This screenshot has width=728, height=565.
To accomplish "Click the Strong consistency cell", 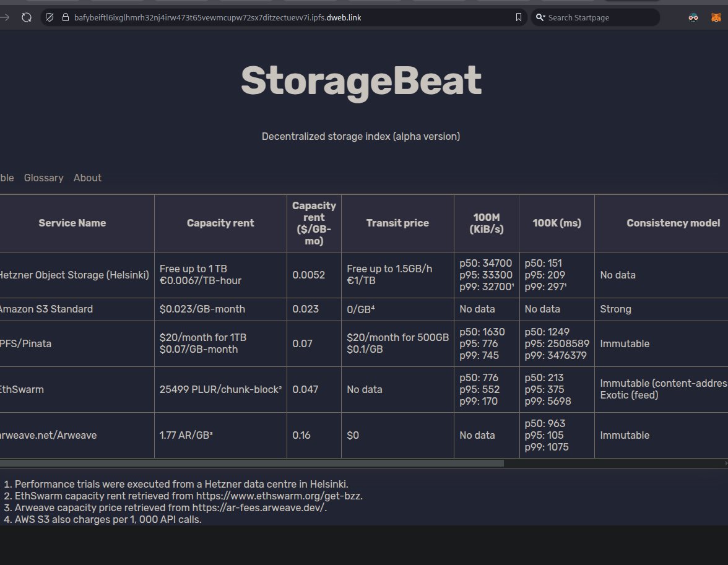I will (x=661, y=309).
